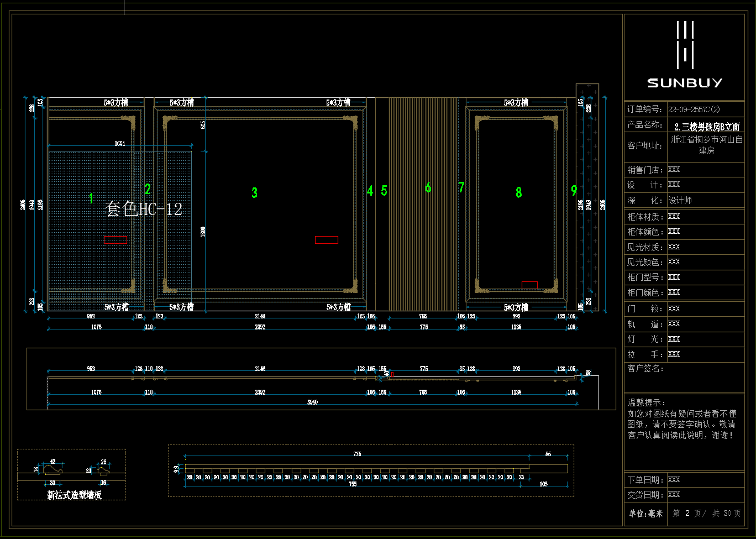Click green label 6 on the fluted panel
Viewport: 756px width, 539px height.
428,188
